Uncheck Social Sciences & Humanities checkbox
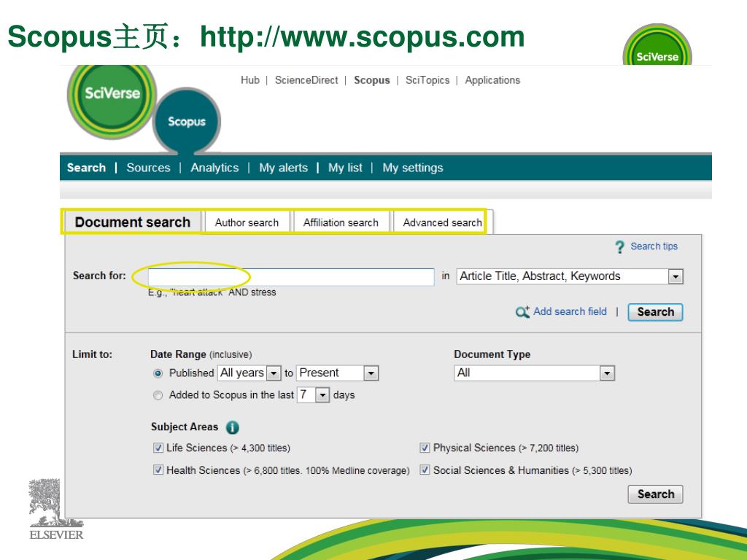The height and width of the screenshot is (560, 747). pos(425,470)
